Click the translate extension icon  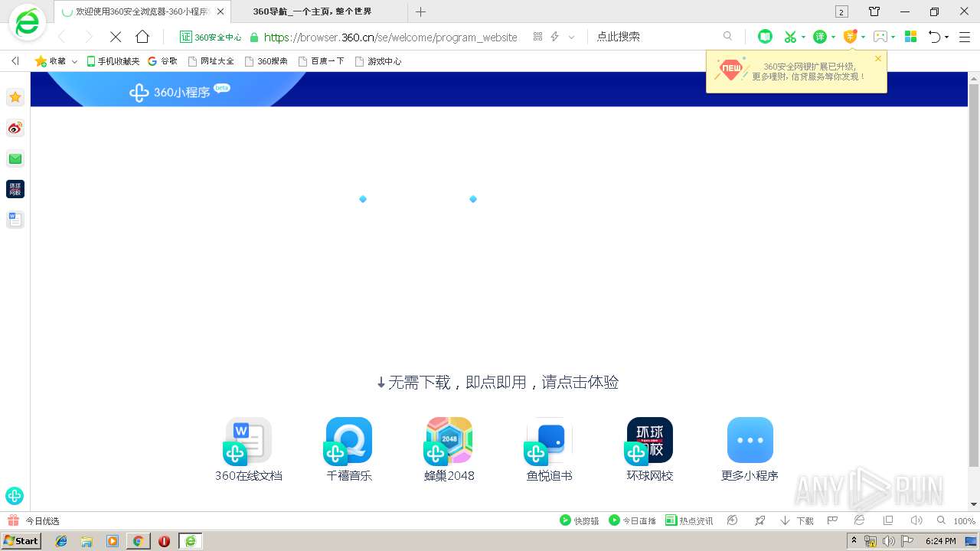(x=819, y=37)
